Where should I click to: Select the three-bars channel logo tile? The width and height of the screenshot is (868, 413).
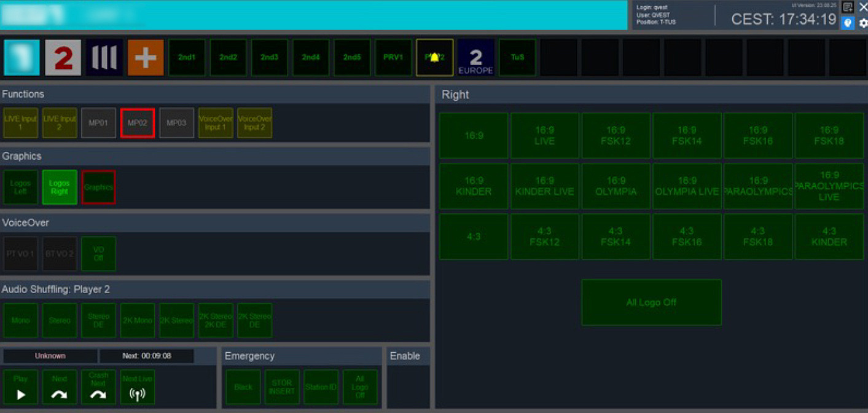pyautogui.click(x=104, y=58)
